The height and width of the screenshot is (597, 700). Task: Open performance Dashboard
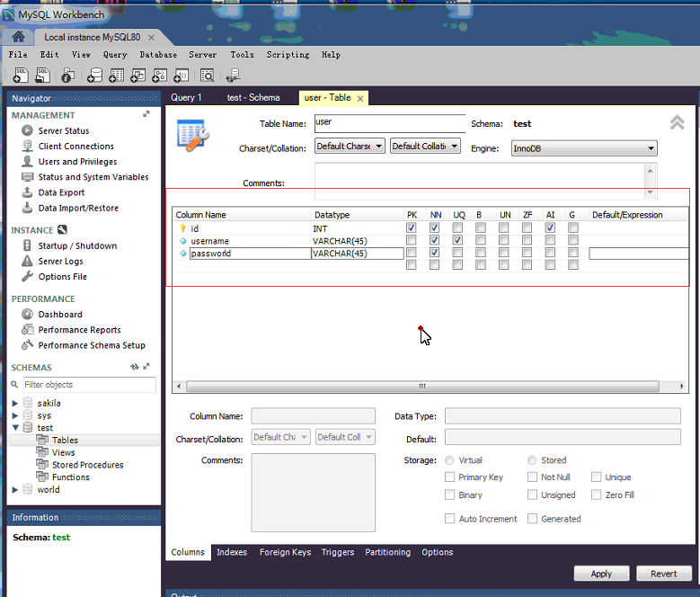(x=60, y=315)
